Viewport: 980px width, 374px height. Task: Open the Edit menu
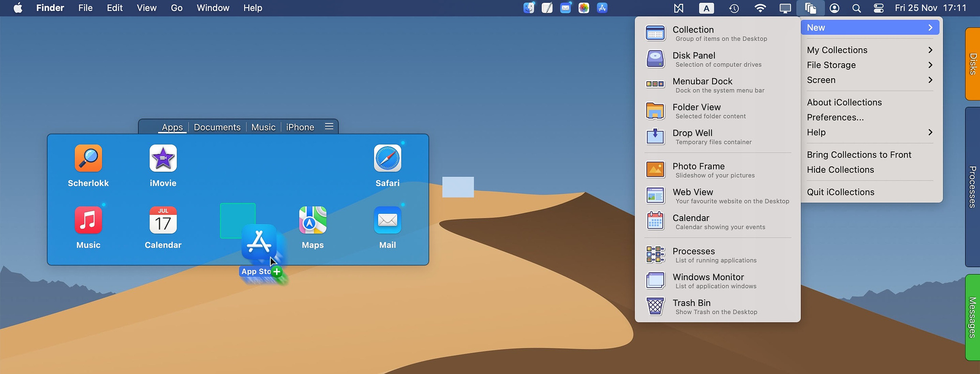[115, 8]
